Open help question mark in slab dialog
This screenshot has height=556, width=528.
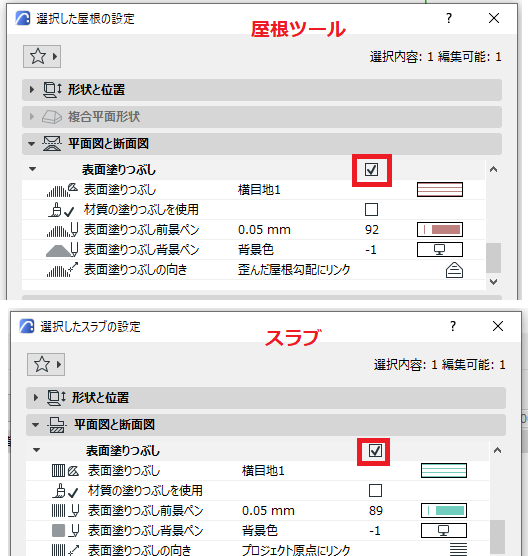[x=453, y=326]
